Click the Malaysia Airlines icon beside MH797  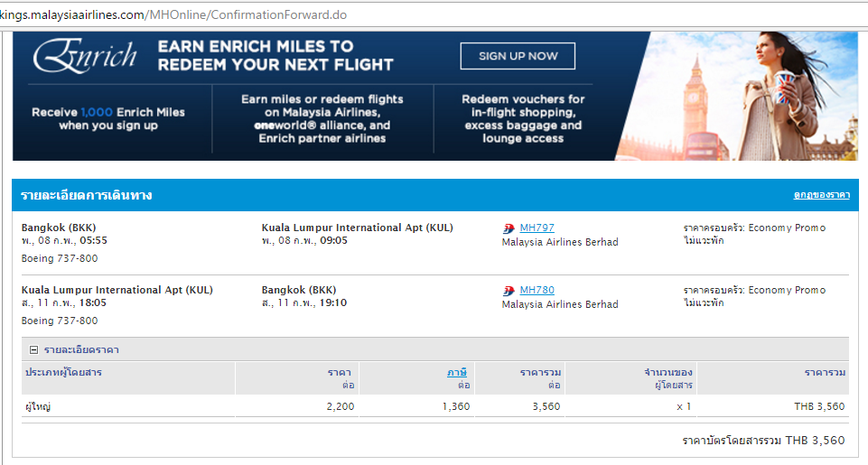tap(509, 228)
